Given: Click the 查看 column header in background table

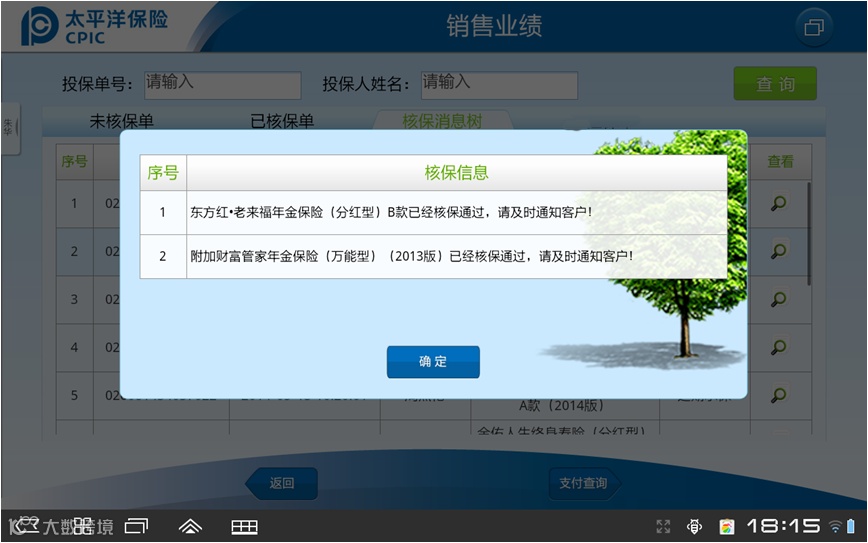Looking at the screenshot, I should (781, 162).
